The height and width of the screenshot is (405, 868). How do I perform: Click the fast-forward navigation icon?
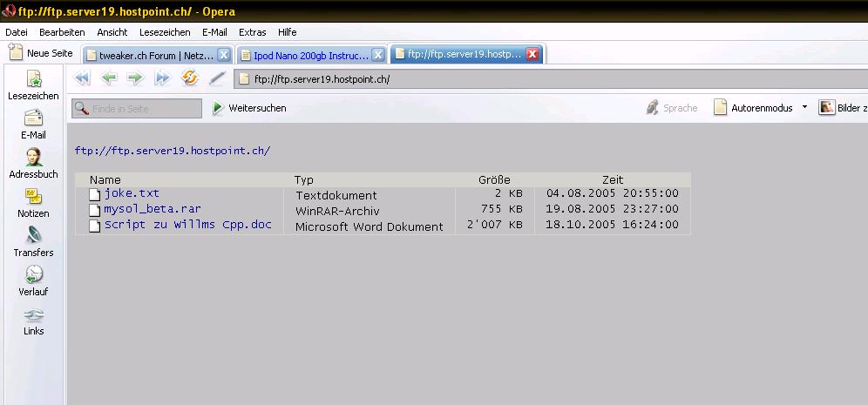[x=162, y=78]
